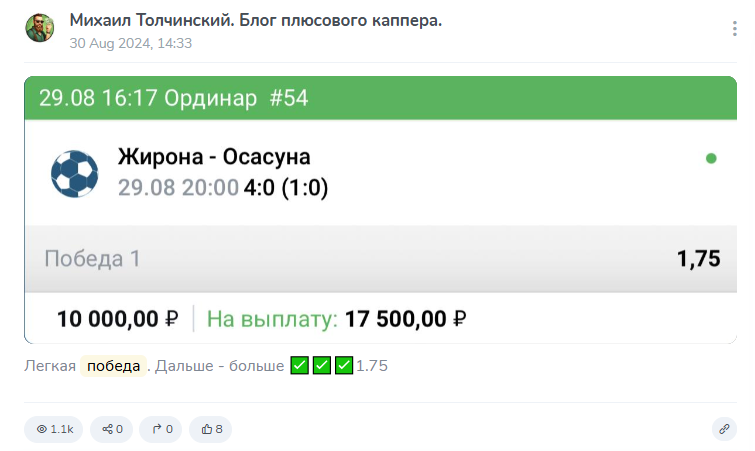Click the Победа 1 outcome row label
Image resolution: width=755 pixels, height=451 pixels.
92,259
